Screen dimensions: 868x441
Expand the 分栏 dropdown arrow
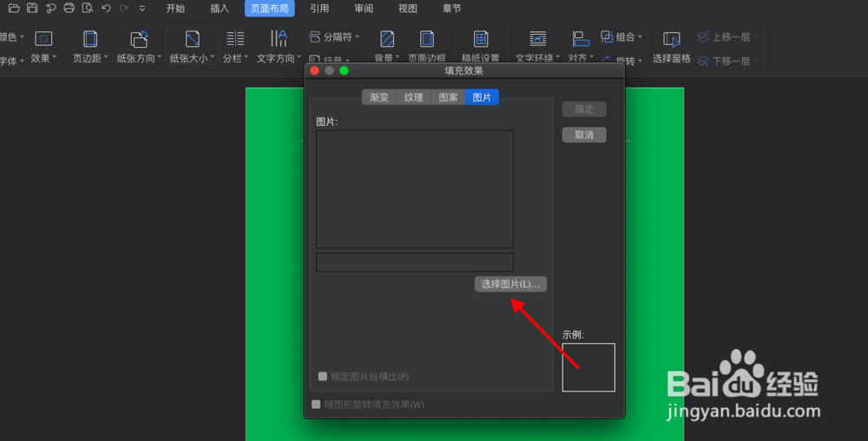pos(247,57)
